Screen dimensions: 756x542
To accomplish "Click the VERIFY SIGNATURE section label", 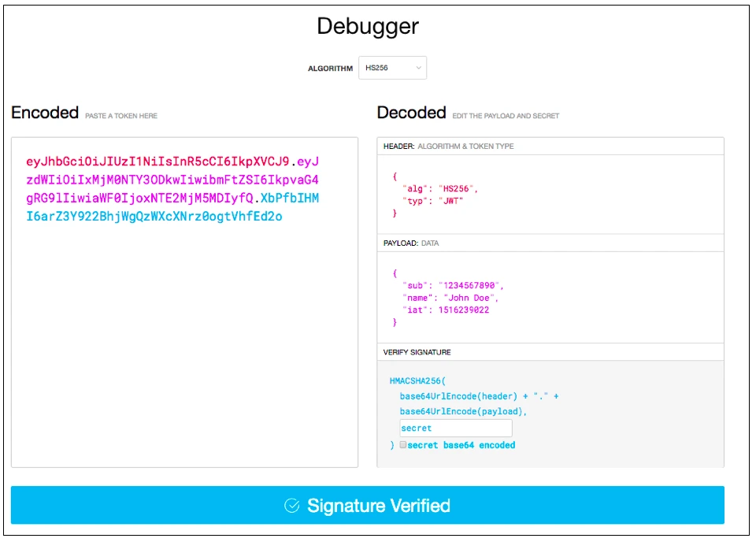I will point(417,352).
